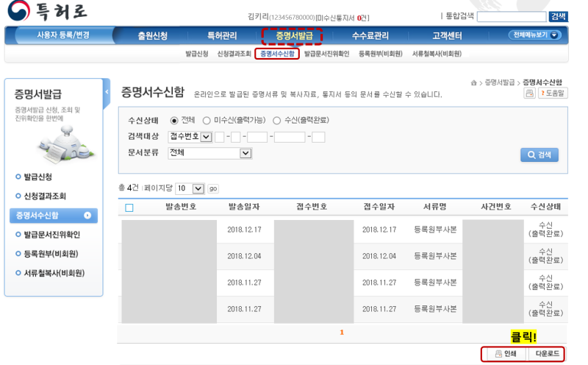Viewport: 588px width, 365px height.
Task: Select the 수신(출력완료) radio button
Action: point(277,121)
